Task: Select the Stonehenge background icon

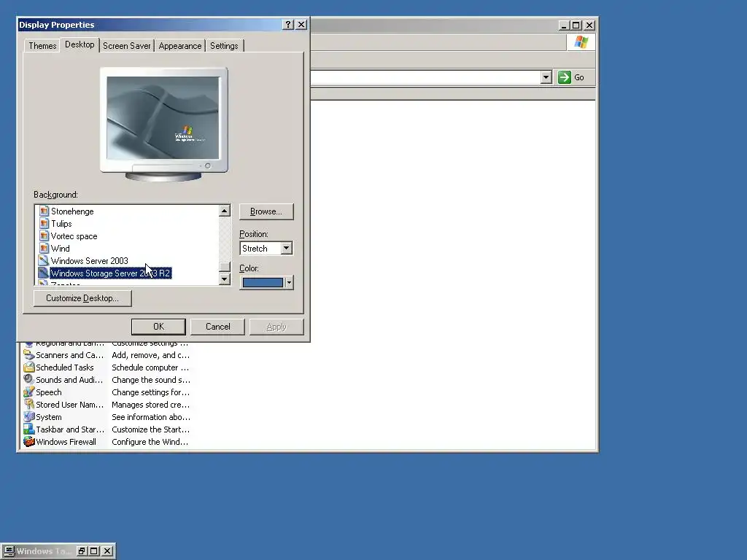Action: (44, 211)
